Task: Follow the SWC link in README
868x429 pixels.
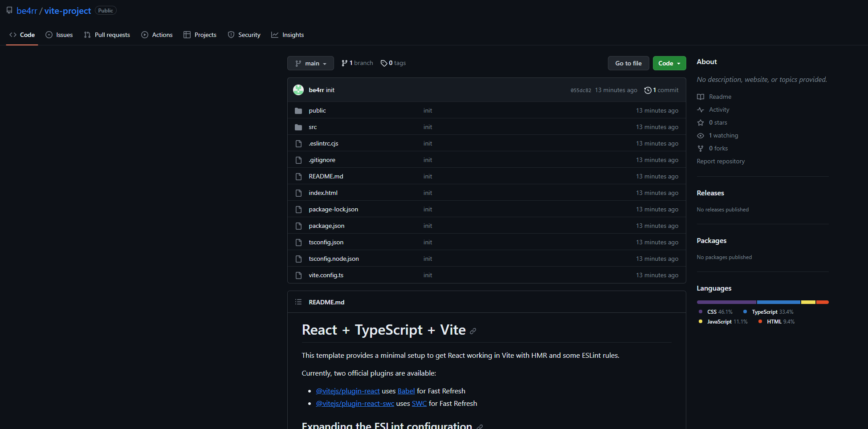Action: (419, 403)
